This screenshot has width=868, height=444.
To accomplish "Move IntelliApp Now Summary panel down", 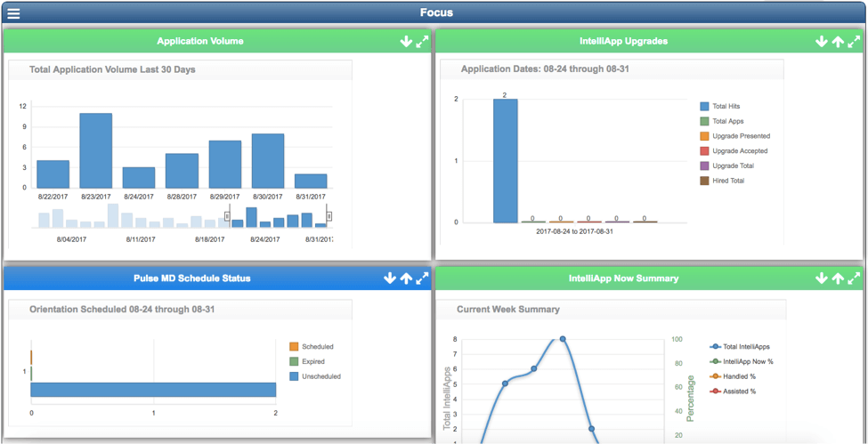I will coord(821,279).
